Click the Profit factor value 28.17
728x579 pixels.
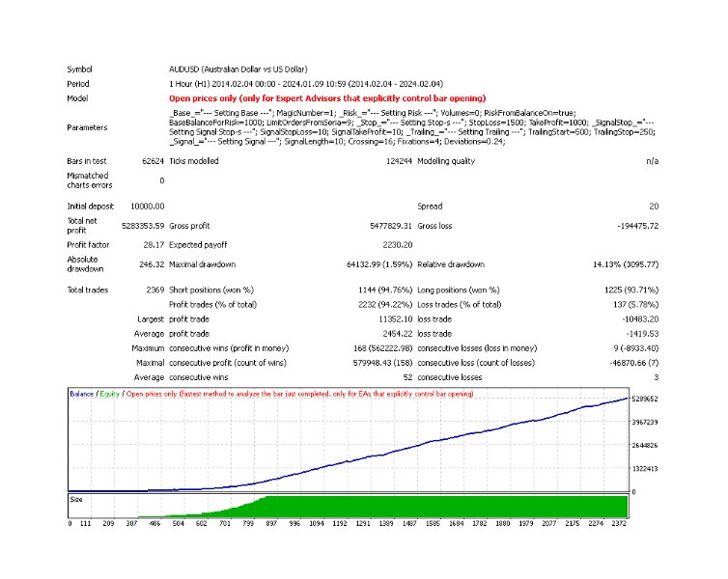click(153, 246)
